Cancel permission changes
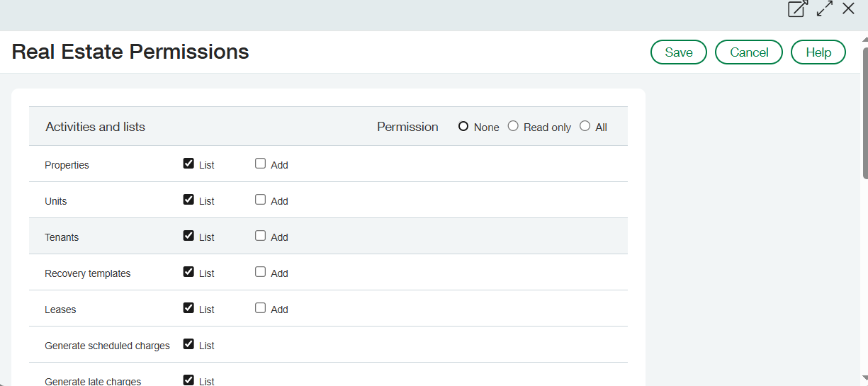 click(749, 52)
